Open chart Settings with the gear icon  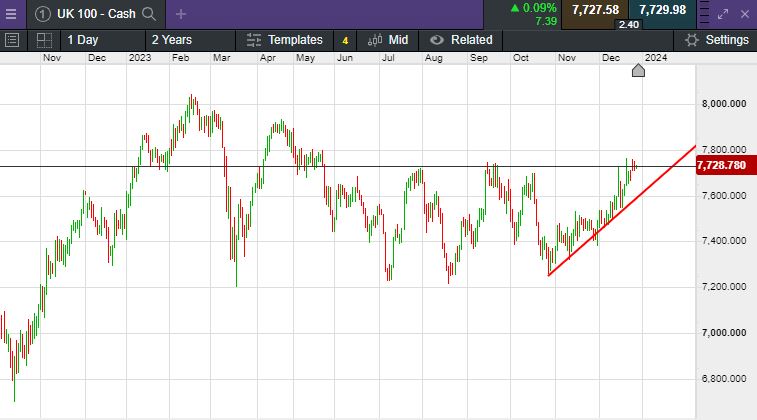[714, 40]
